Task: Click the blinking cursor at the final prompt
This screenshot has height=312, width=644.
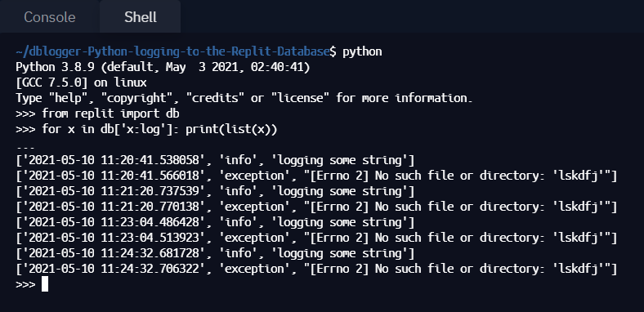Action: click(45, 284)
